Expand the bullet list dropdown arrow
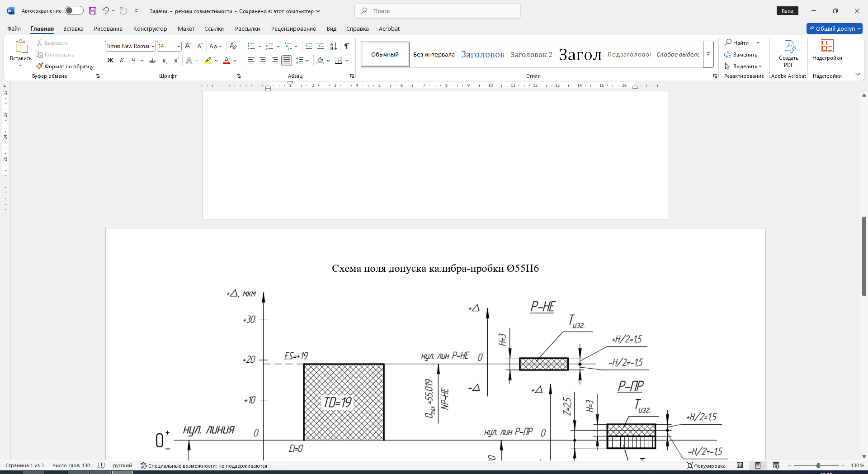The width and height of the screenshot is (868, 474). pyautogui.click(x=259, y=46)
